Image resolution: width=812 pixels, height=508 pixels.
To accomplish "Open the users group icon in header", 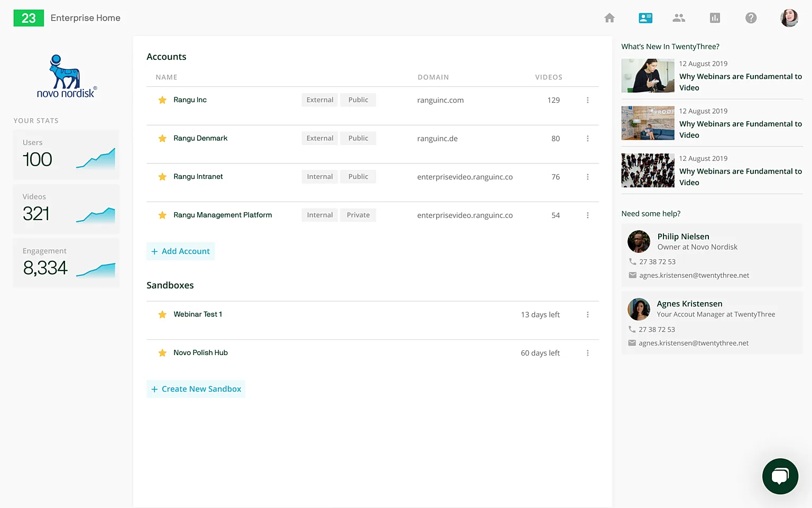I will coord(679,18).
